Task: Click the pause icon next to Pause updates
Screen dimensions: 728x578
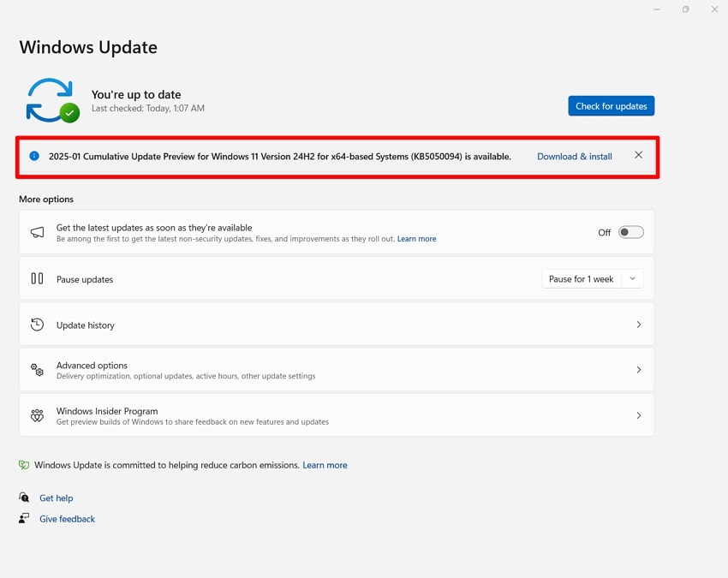Action: (x=36, y=278)
